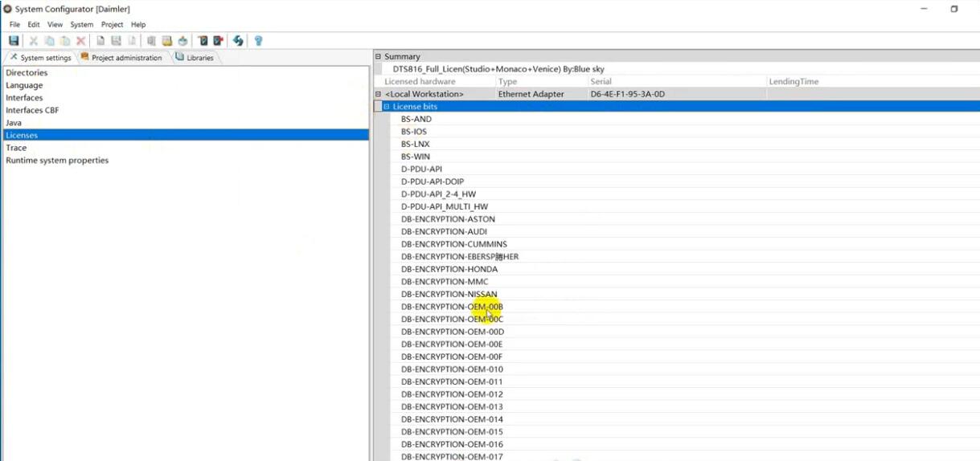Select the DB-ENCRYPTION-ASTON license entry
Screen dimensions: 980x461
[x=449, y=219]
